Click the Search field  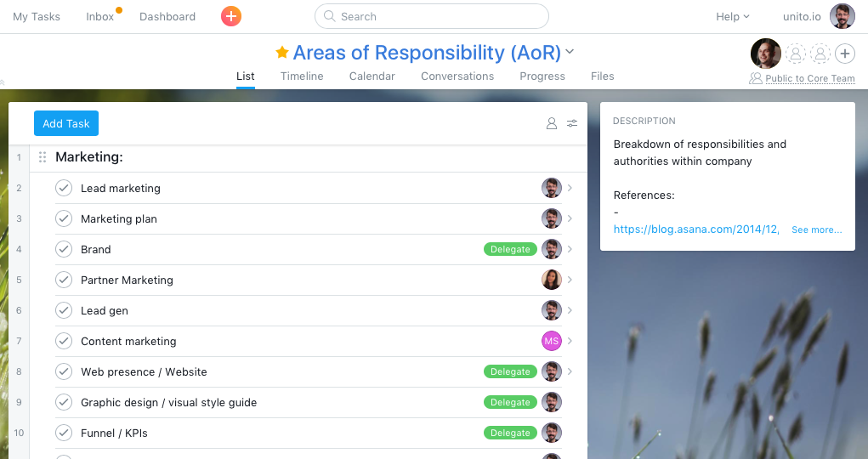pyautogui.click(x=431, y=16)
